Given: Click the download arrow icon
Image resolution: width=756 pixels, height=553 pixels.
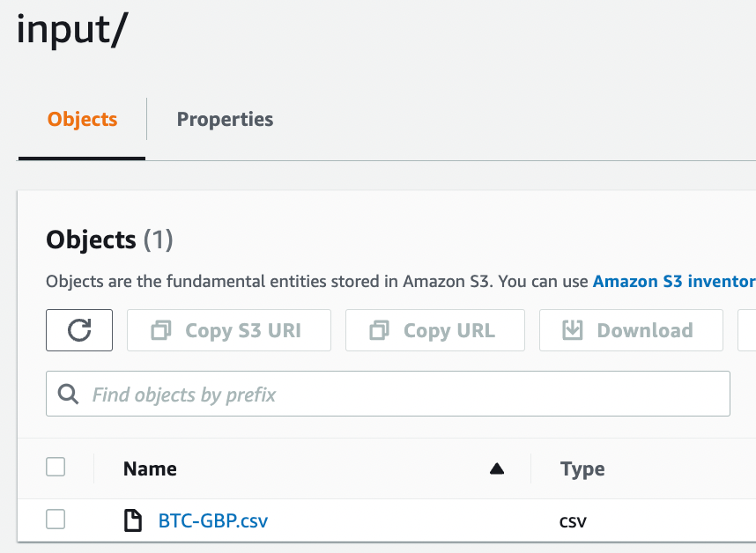Looking at the screenshot, I should pos(573,330).
